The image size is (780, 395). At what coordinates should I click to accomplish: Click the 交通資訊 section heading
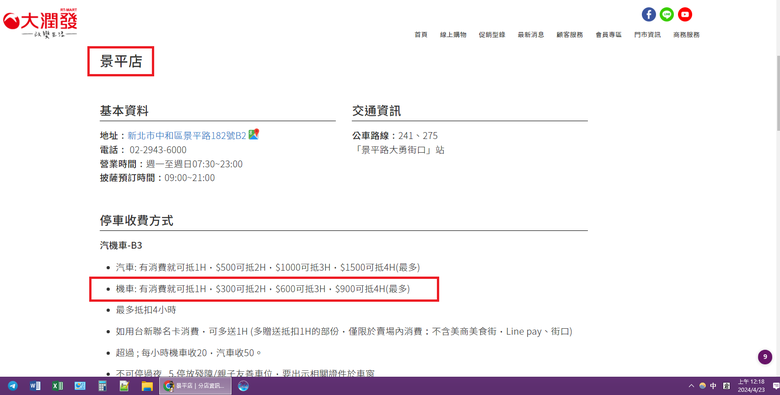point(377,110)
